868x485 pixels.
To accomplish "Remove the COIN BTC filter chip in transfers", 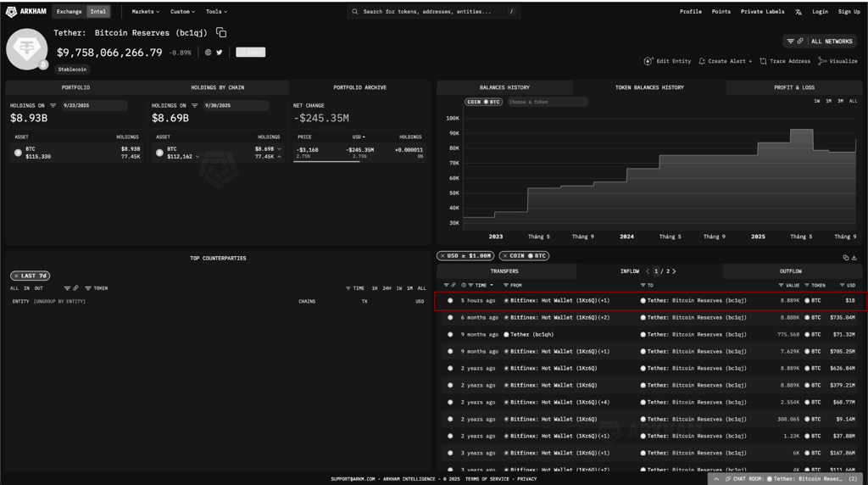I will tap(505, 256).
